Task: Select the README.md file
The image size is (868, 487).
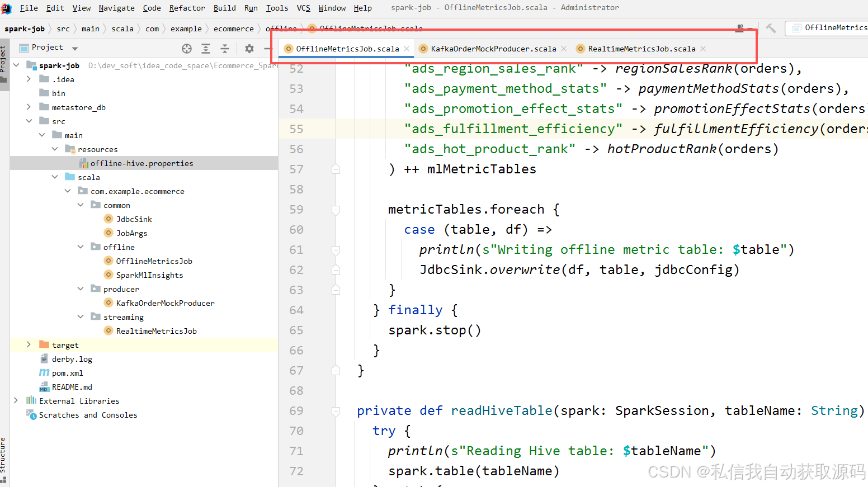Action: (72, 387)
